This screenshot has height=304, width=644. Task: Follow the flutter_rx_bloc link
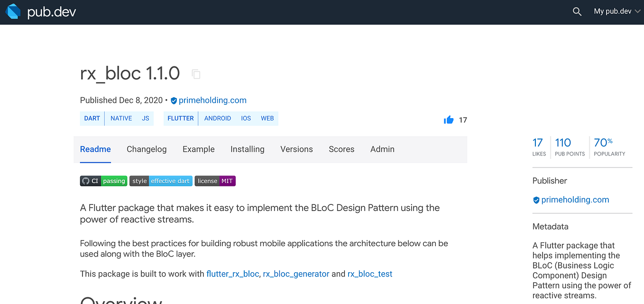(232, 274)
